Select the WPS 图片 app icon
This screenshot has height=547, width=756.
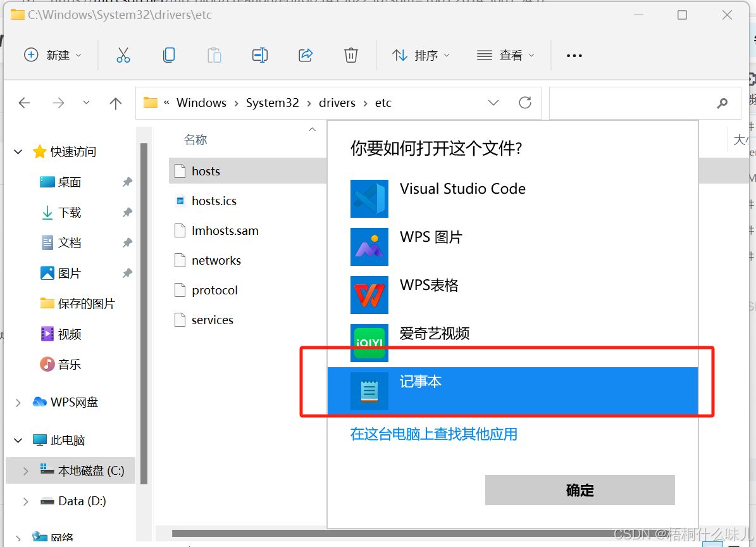pos(369,247)
